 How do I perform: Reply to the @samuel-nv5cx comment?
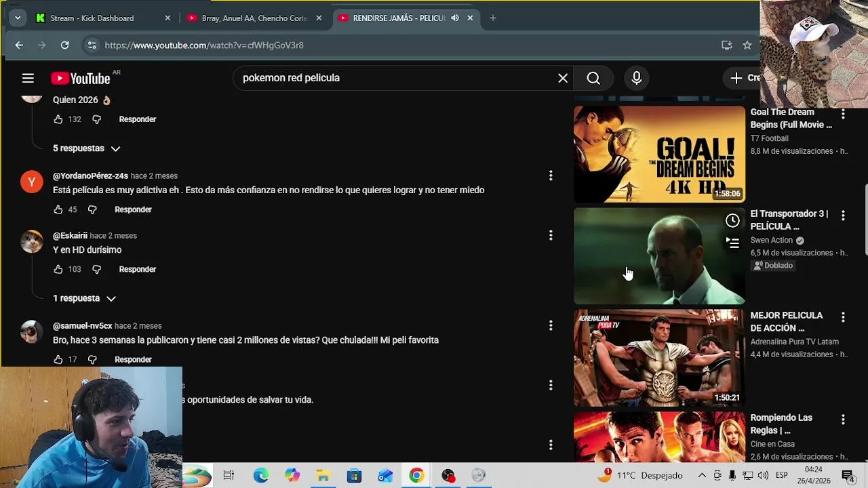click(133, 359)
